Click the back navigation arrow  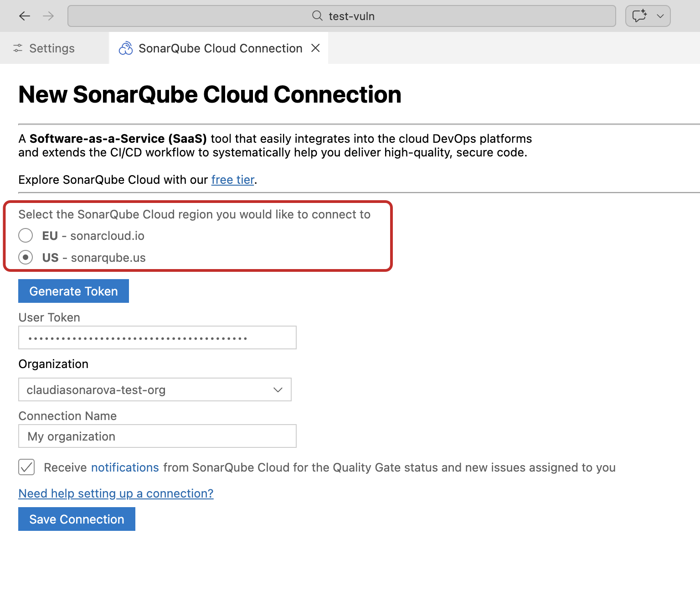(25, 16)
